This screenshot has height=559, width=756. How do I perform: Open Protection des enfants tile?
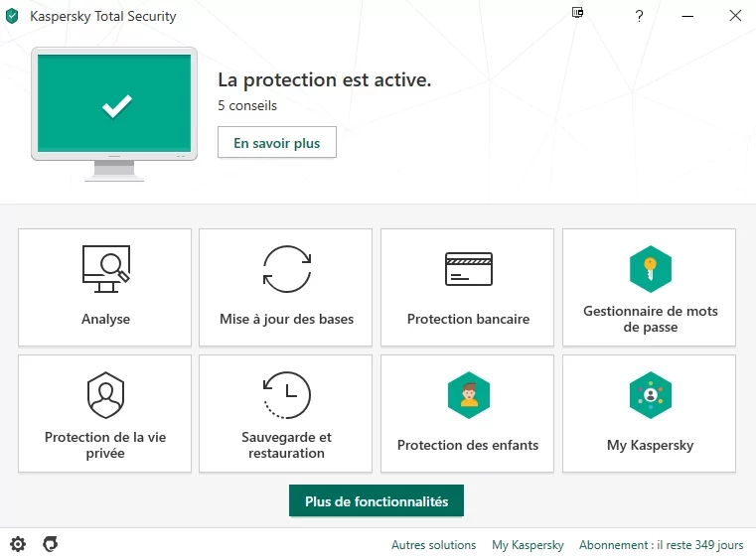[x=467, y=413]
